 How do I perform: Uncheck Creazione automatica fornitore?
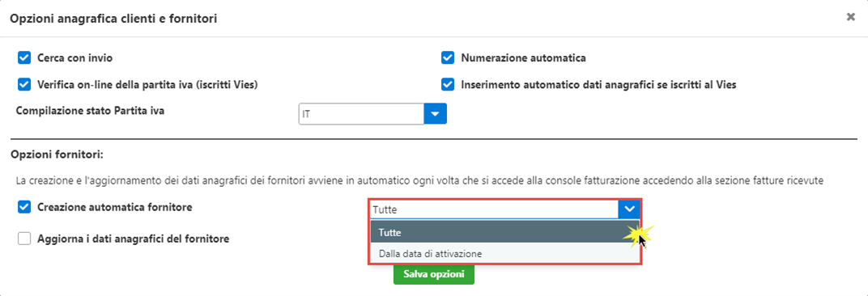(23, 208)
